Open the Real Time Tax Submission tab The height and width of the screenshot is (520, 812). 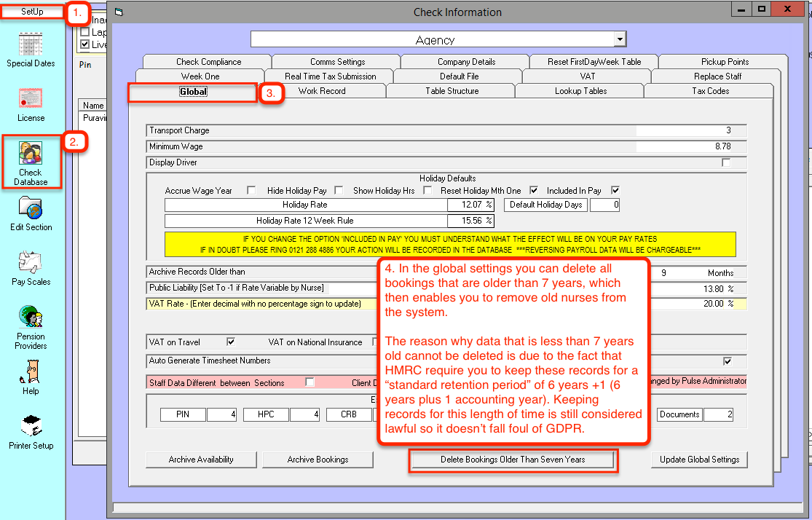[x=330, y=76]
